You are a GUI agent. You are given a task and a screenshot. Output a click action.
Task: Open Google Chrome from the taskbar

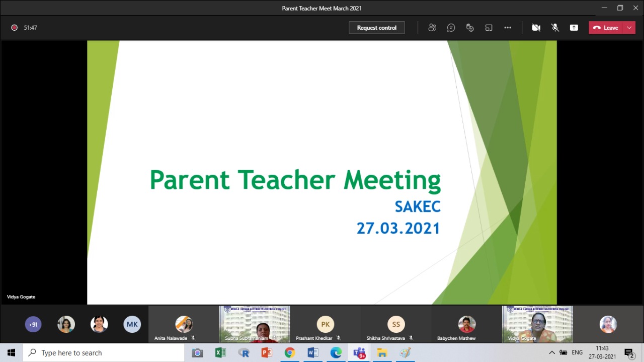[289, 353]
